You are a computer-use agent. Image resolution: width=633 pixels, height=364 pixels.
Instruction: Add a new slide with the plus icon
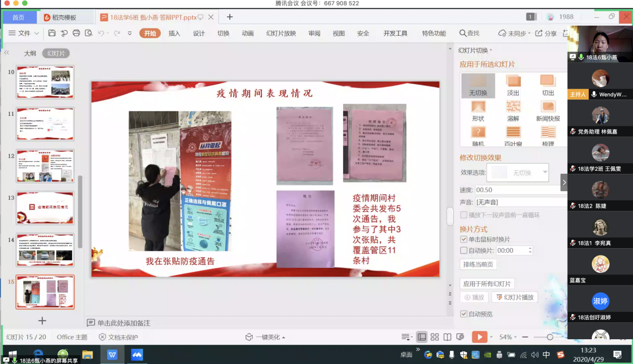point(42,321)
